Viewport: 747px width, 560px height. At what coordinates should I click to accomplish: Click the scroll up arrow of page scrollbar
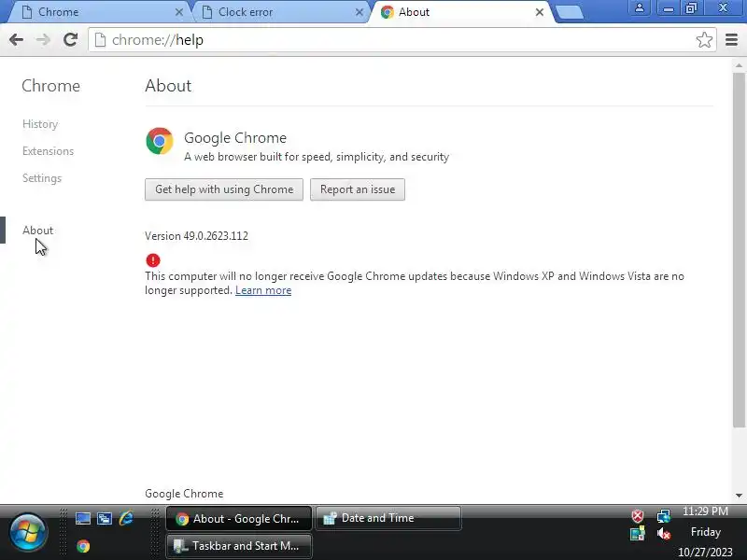point(739,65)
